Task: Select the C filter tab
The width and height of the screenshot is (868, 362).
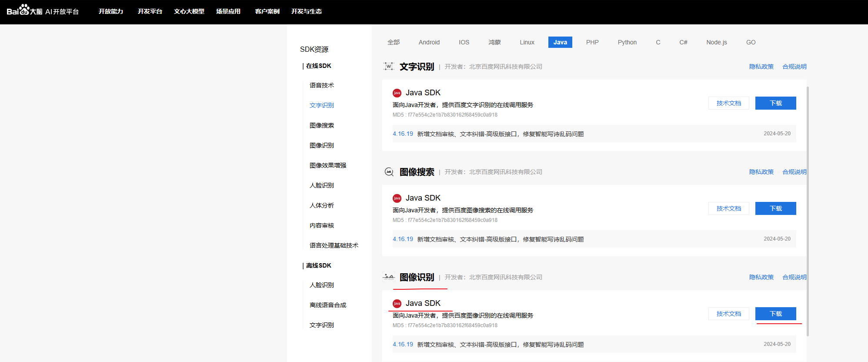Action: [x=658, y=42]
